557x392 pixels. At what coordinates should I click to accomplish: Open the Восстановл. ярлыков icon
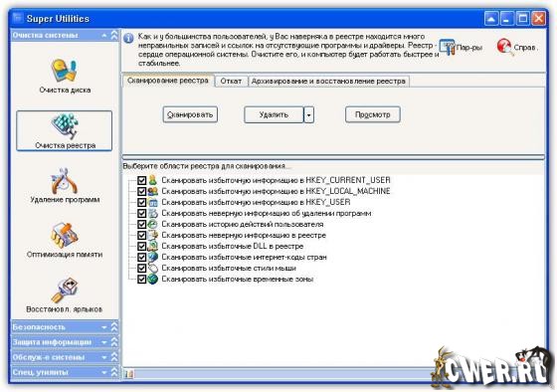(65, 291)
